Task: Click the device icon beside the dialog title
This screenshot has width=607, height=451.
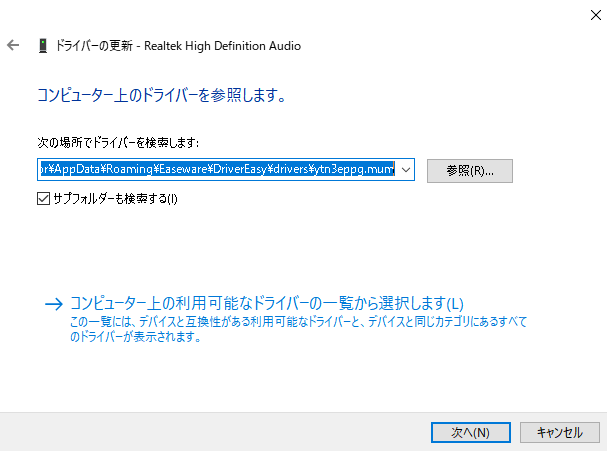Action: tap(41, 46)
